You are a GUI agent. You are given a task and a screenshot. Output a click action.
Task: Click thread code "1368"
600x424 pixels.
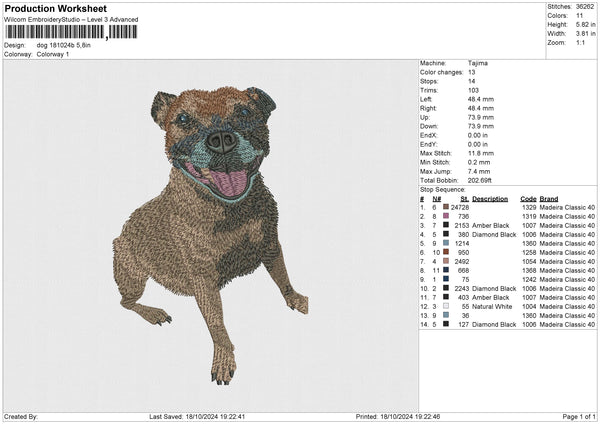[529, 270]
